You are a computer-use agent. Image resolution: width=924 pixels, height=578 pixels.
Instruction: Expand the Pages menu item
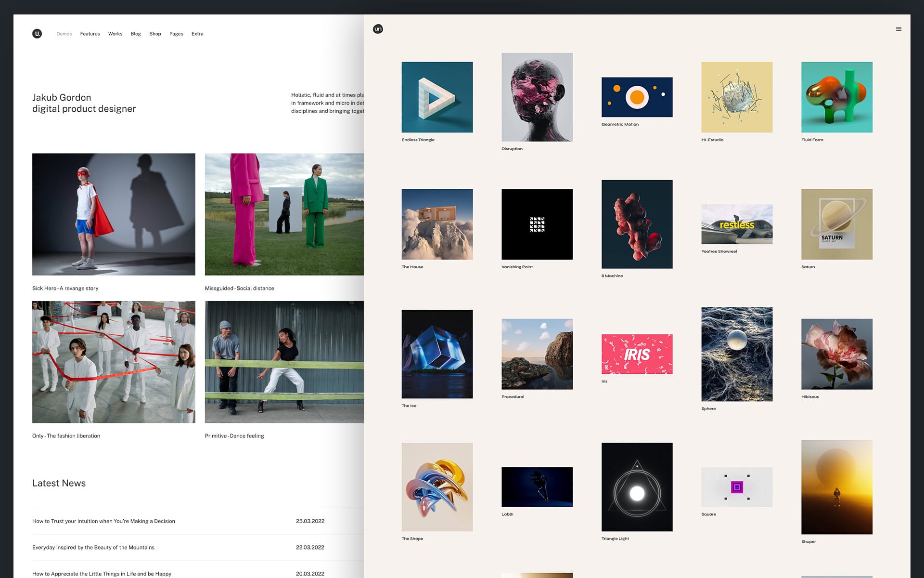(x=176, y=34)
